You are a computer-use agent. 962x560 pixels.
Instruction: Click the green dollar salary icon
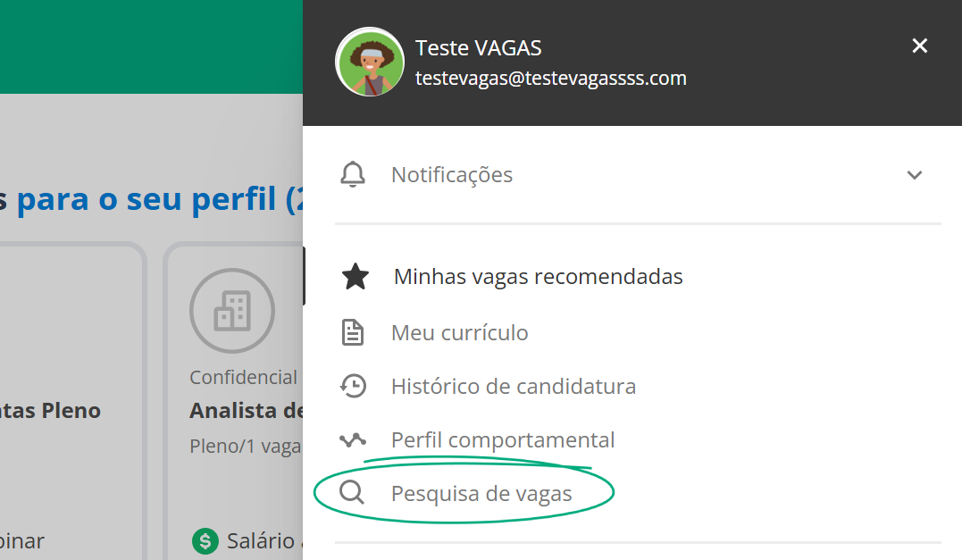coord(205,541)
